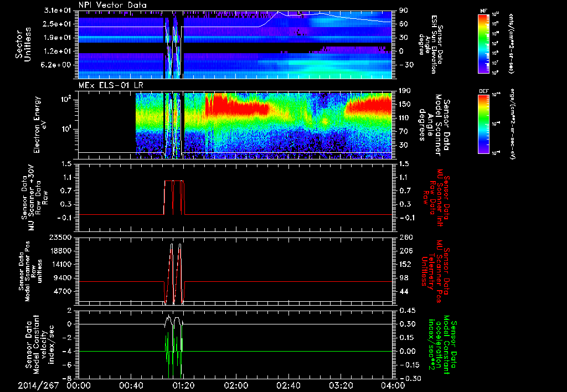This screenshot has height=392, width=567.
Task: Select the "MEx ELS-01 LR" panel title
Action: tap(111, 85)
